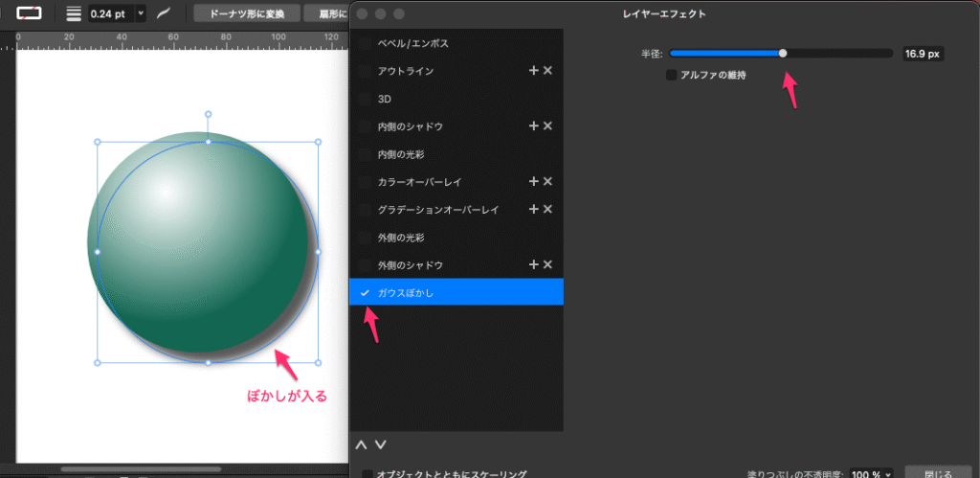The width and height of the screenshot is (980, 478).
Task: Move the selected effect up with arrow
Action: [361, 444]
